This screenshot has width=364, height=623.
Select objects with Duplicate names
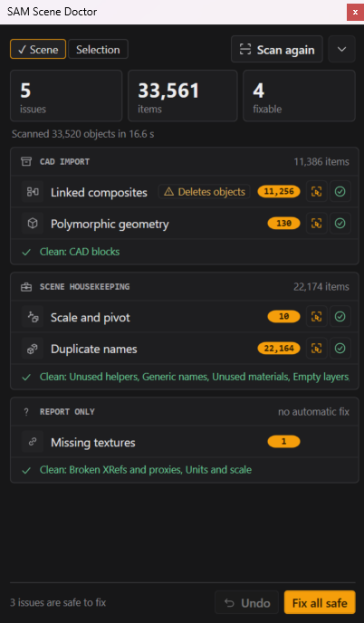(317, 349)
